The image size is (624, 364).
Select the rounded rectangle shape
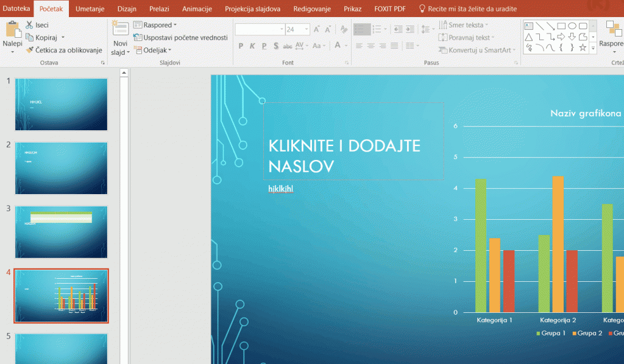[x=583, y=26]
